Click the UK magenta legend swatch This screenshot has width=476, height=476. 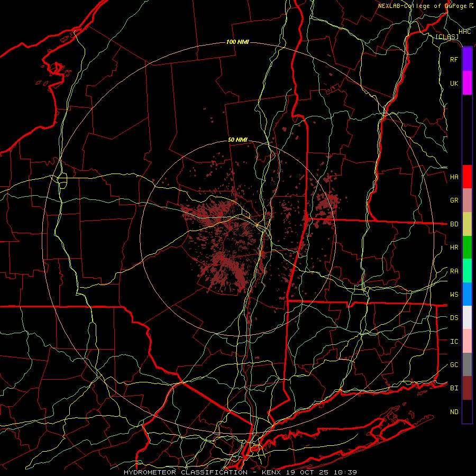[x=467, y=83]
